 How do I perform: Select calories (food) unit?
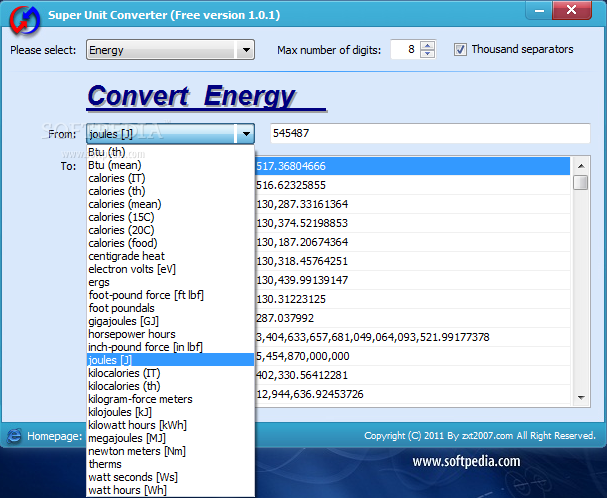(x=170, y=243)
